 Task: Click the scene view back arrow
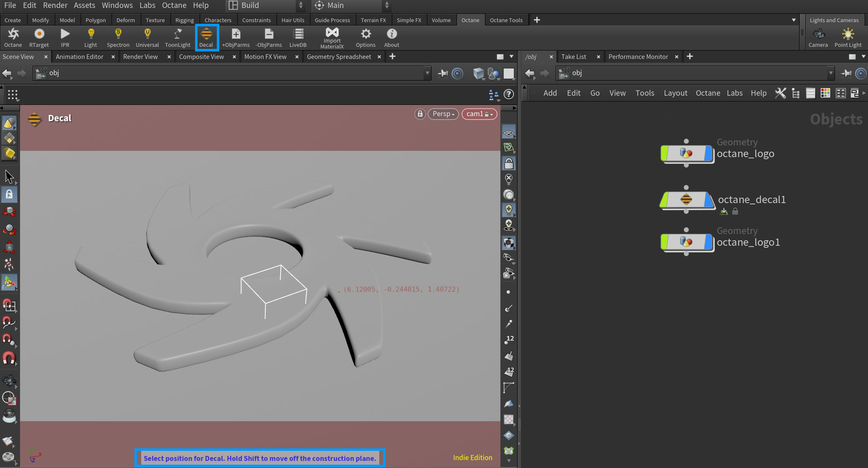pos(7,74)
